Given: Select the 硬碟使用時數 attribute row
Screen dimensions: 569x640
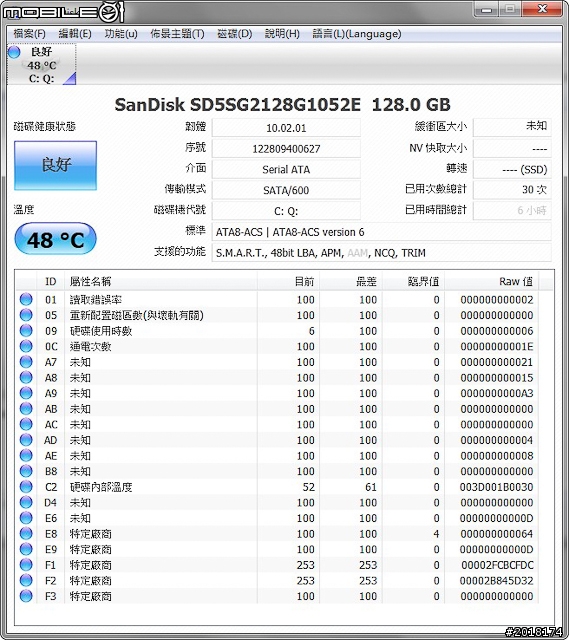Looking at the screenshot, I should (278, 331).
